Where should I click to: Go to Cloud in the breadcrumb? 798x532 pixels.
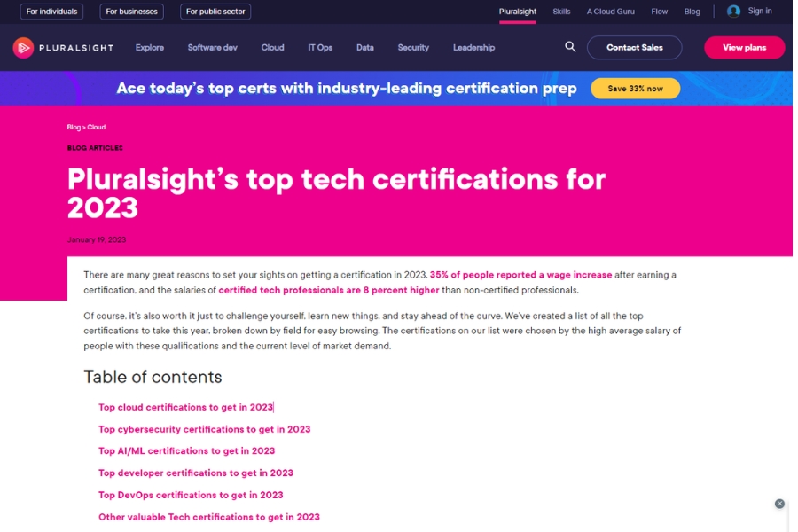(96, 128)
